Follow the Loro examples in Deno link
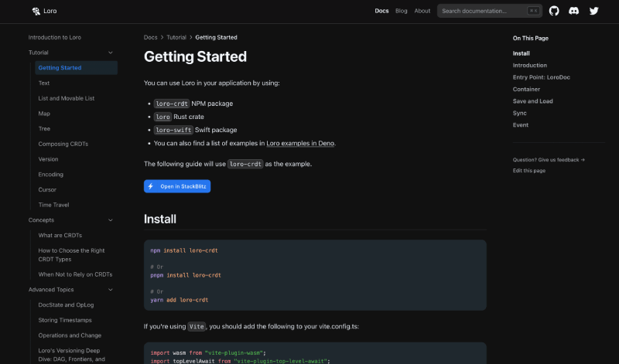Image resolution: width=619 pixels, height=364 pixels. click(x=300, y=143)
